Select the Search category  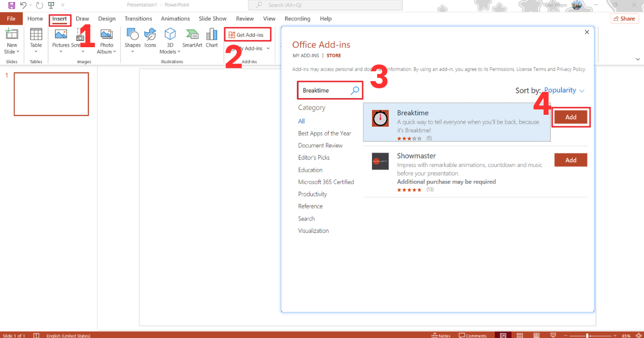point(306,218)
